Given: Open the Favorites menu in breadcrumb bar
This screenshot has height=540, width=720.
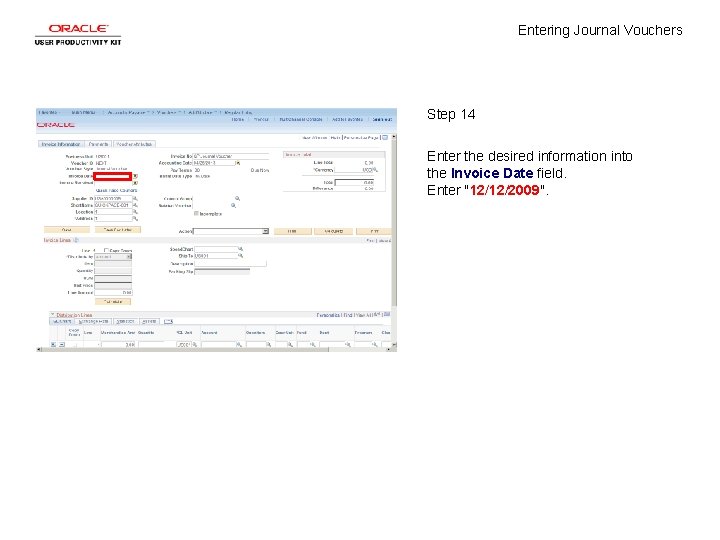Looking at the screenshot, I should pyautogui.click(x=48, y=112).
